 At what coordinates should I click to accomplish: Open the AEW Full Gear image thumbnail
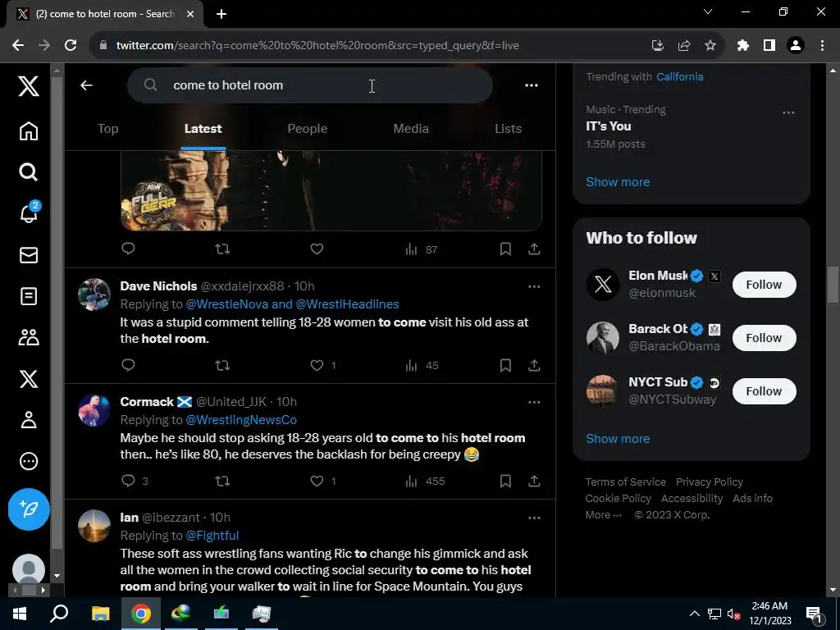click(x=331, y=190)
